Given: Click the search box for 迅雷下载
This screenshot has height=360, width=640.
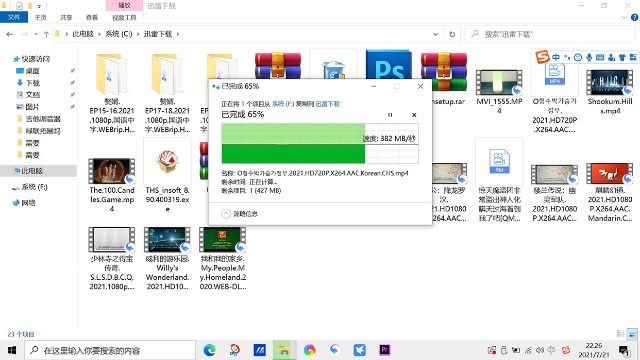Looking at the screenshot, I should pos(550,34).
